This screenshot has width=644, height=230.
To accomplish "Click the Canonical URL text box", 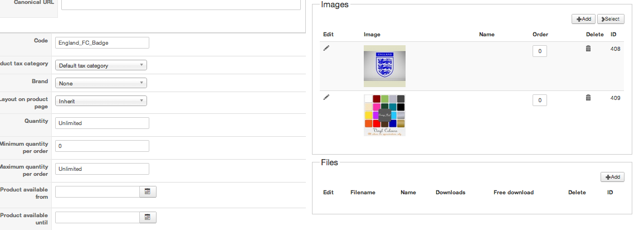I will point(180,4).
